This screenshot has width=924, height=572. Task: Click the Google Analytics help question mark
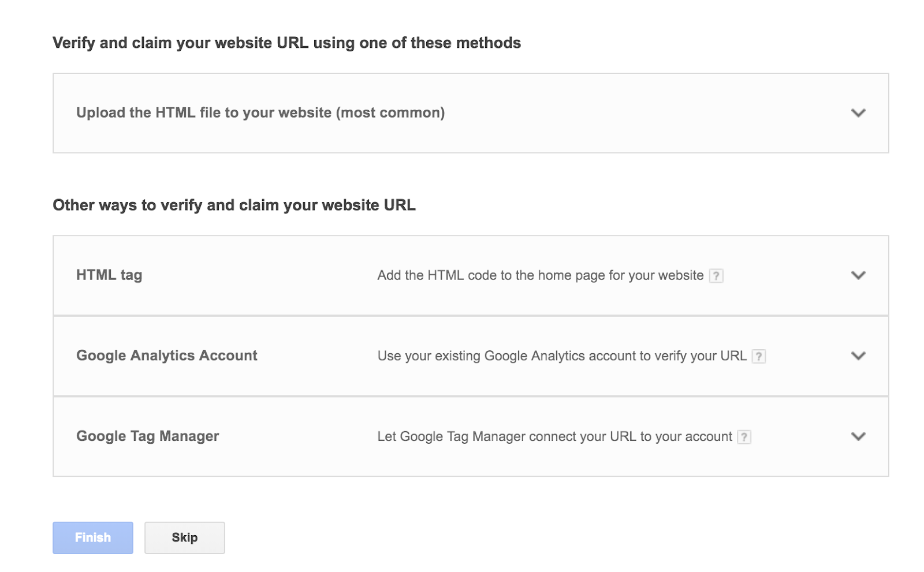click(x=759, y=357)
